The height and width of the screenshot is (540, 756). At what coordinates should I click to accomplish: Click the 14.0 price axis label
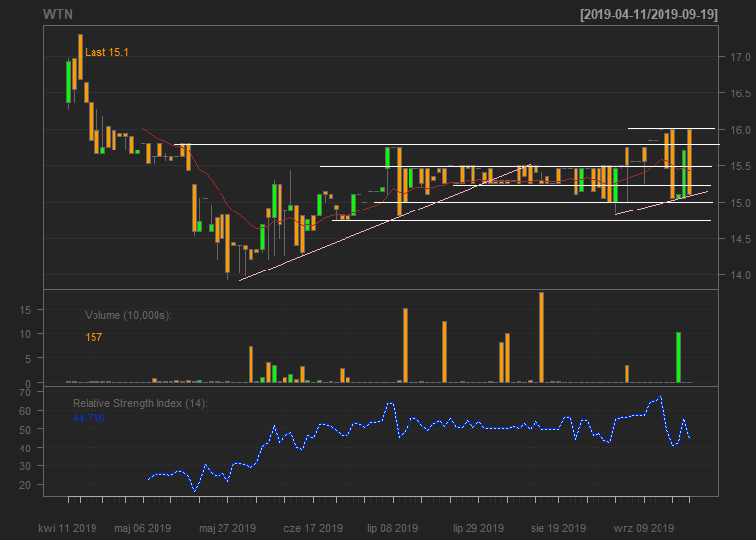click(740, 275)
